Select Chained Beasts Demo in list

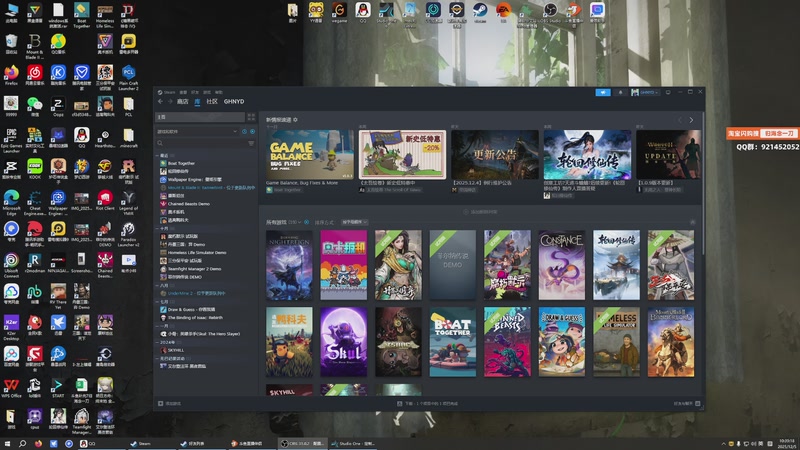(188, 204)
